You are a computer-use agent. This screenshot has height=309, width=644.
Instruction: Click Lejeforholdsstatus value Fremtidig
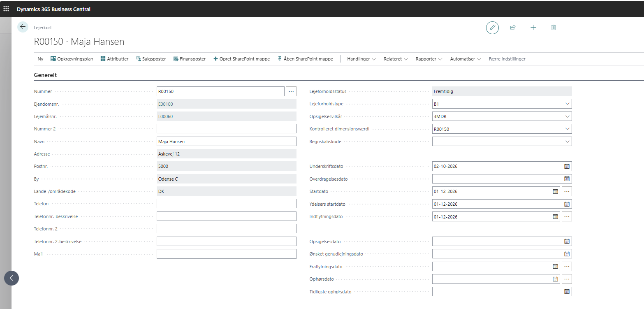click(x=502, y=91)
